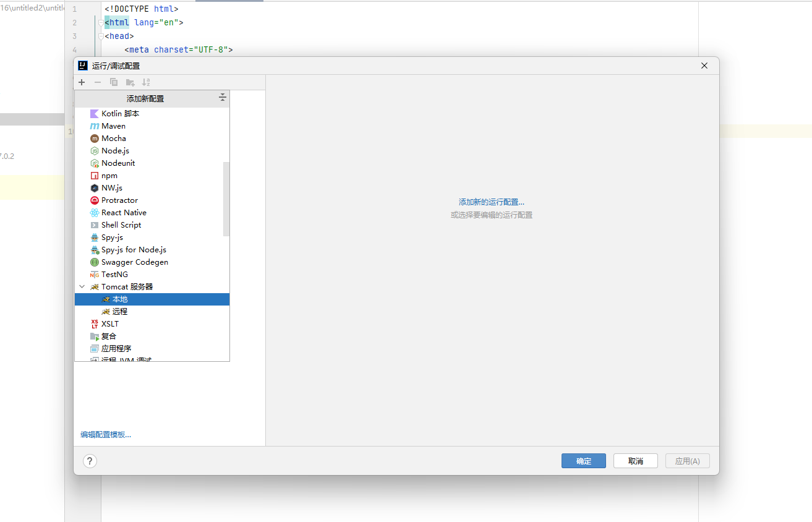812x522 pixels.
Task: Pick the NW.js configuration icon
Action: tap(95, 188)
